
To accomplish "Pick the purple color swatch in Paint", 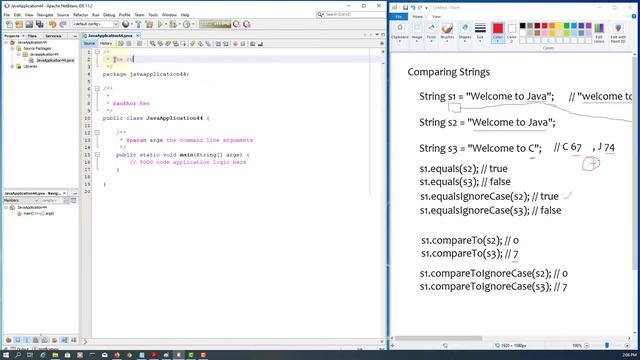I will 589,26.
